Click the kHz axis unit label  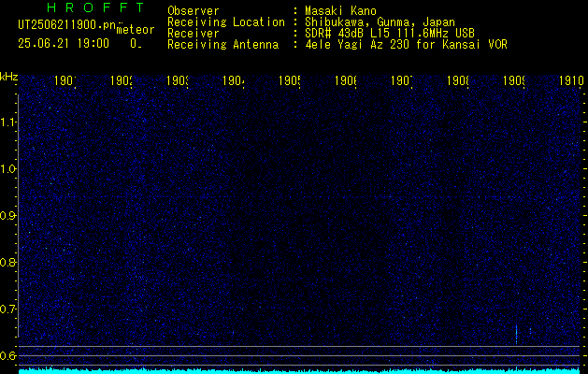click(8, 78)
